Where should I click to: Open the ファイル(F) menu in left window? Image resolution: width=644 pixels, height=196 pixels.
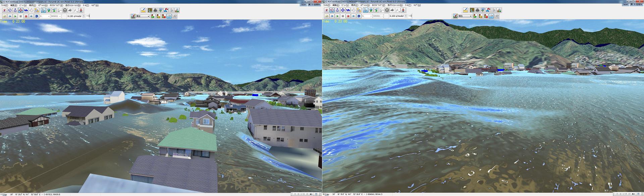click(4, 5)
